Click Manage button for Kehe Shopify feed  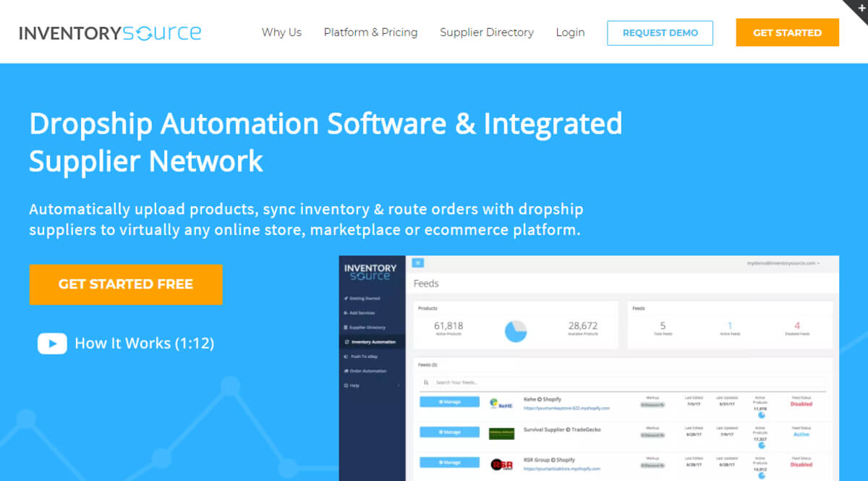point(449,401)
